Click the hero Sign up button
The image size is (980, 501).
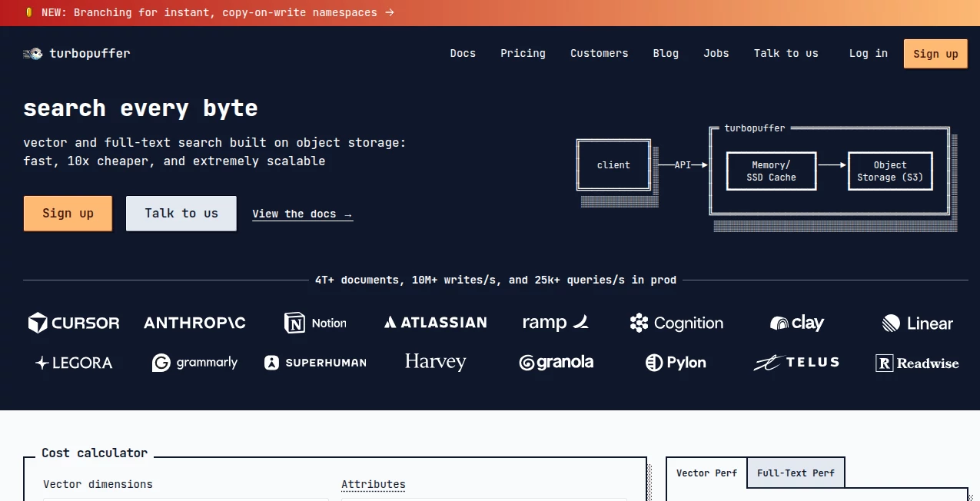[x=68, y=214]
